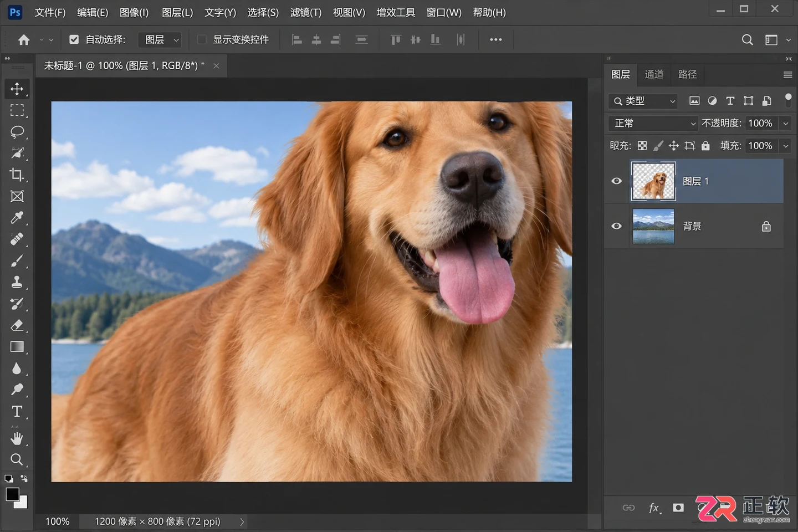Image resolution: width=798 pixels, height=532 pixels.
Task: Click the link layers chain icon
Action: click(628, 508)
